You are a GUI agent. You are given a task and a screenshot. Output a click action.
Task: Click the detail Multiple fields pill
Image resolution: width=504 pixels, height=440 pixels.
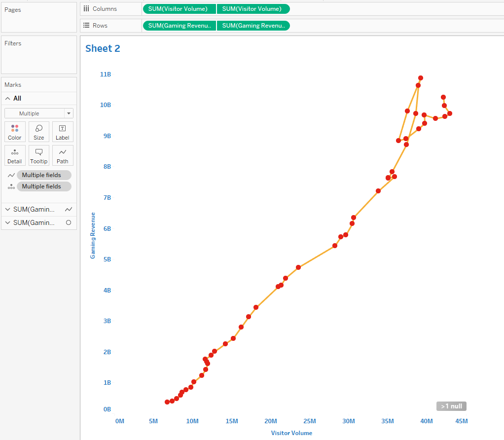click(44, 186)
